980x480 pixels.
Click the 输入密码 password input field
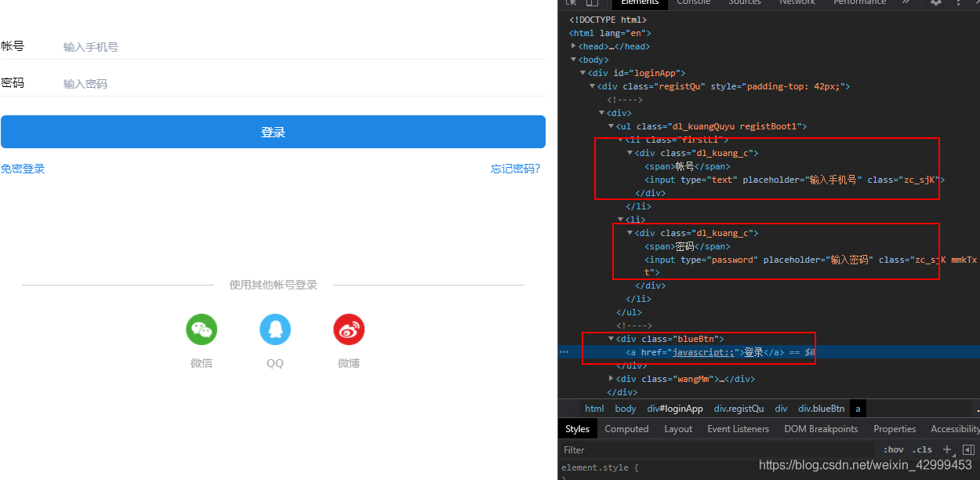[x=303, y=84]
